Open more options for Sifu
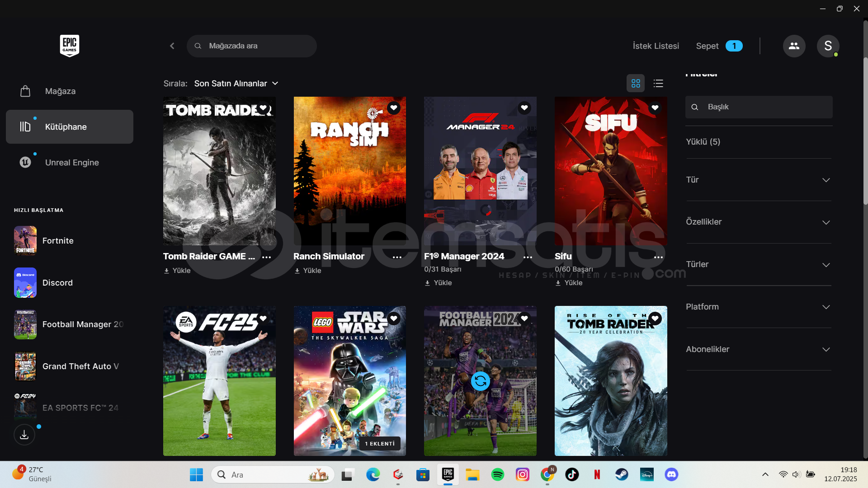Image resolution: width=868 pixels, height=488 pixels. click(x=659, y=257)
